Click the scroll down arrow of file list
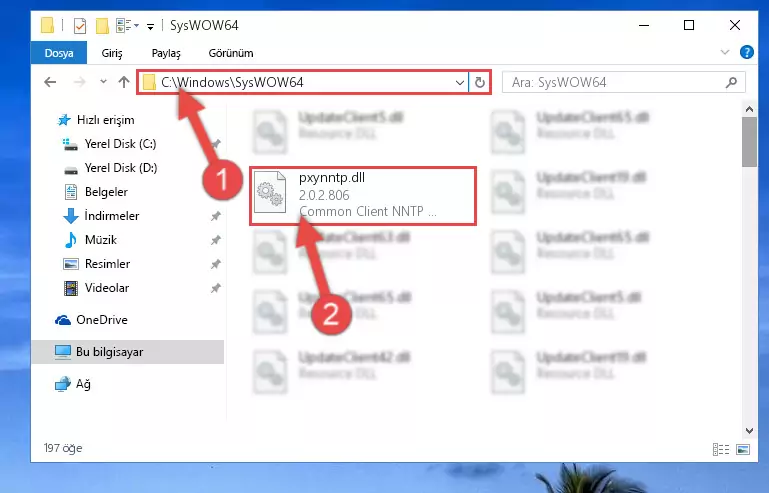This screenshot has height=493, width=769. [749, 431]
